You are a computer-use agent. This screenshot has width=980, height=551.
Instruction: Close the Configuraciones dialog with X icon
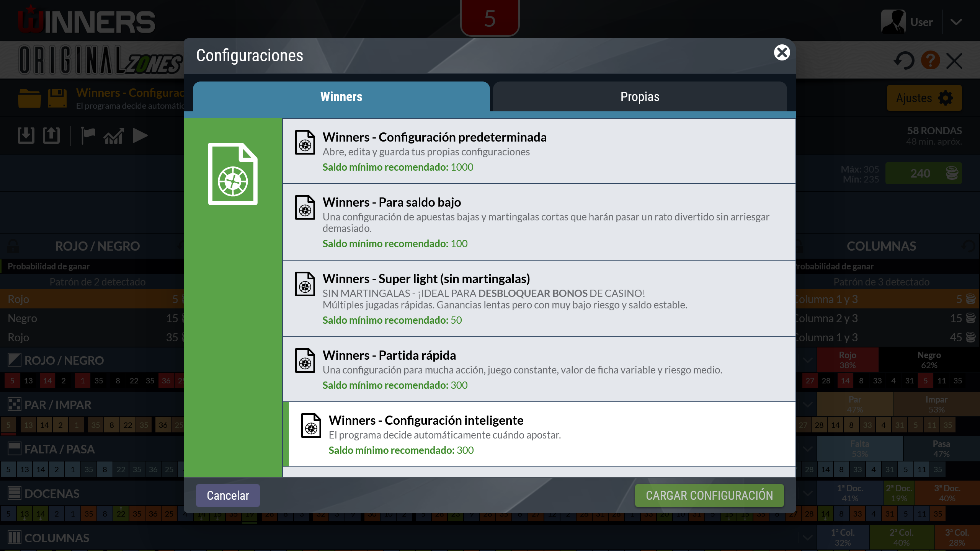pyautogui.click(x=782, y=52)
